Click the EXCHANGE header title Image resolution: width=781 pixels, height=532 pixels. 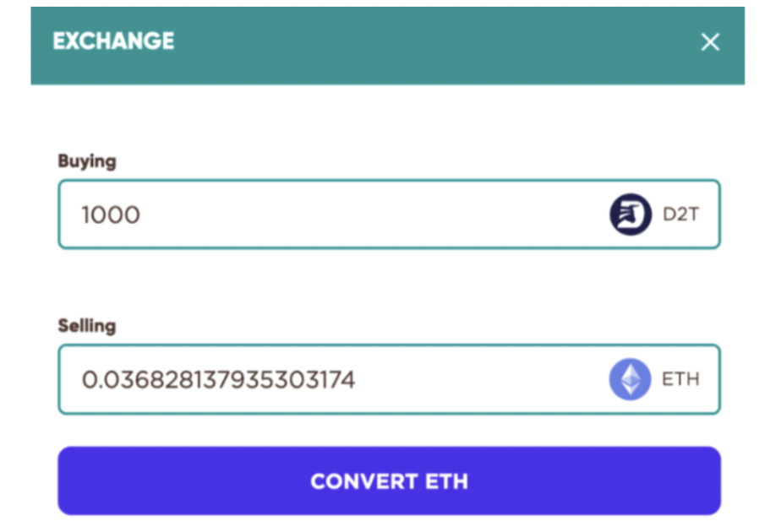pyautogui.click(x=113, y=41)
